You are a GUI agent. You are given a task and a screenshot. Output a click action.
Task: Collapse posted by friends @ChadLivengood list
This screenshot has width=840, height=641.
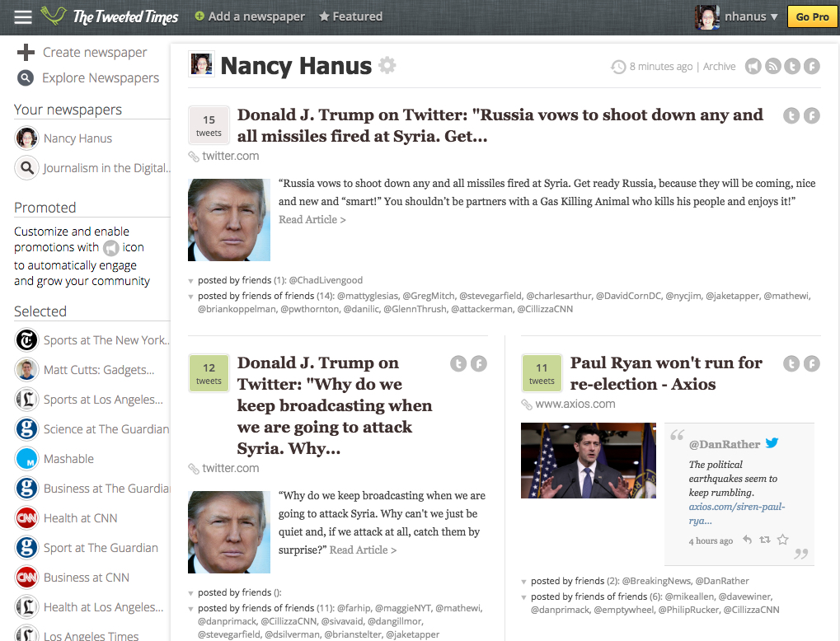pyautogui.click(x=191, y=281)
